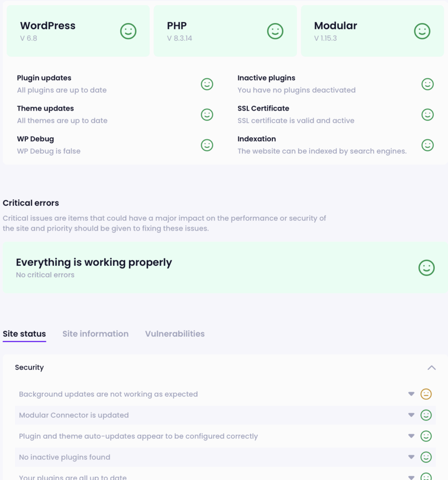Viewport: 448px width, 480px height.
Task: Click the Everything is working properly banner
Action: click(x=225, y=268)
